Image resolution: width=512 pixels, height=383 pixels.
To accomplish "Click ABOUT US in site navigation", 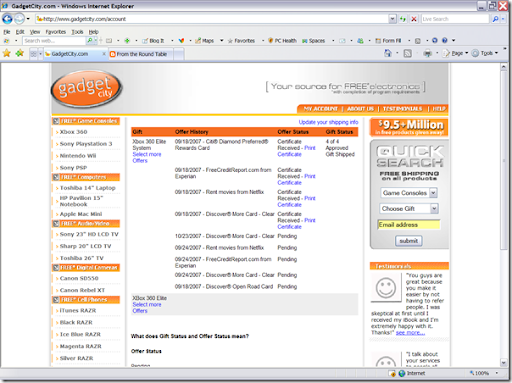I will tap(360, 109).
